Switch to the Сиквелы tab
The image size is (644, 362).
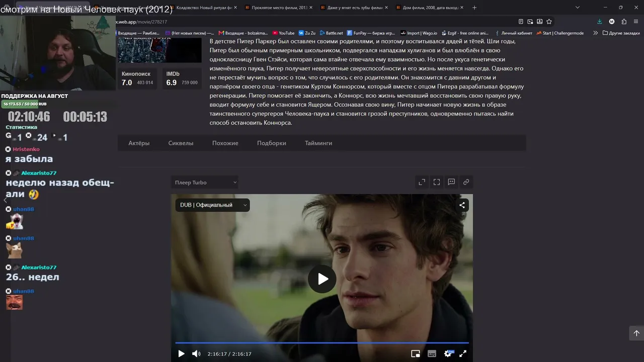pyautogui.click(x=181, y=143)
